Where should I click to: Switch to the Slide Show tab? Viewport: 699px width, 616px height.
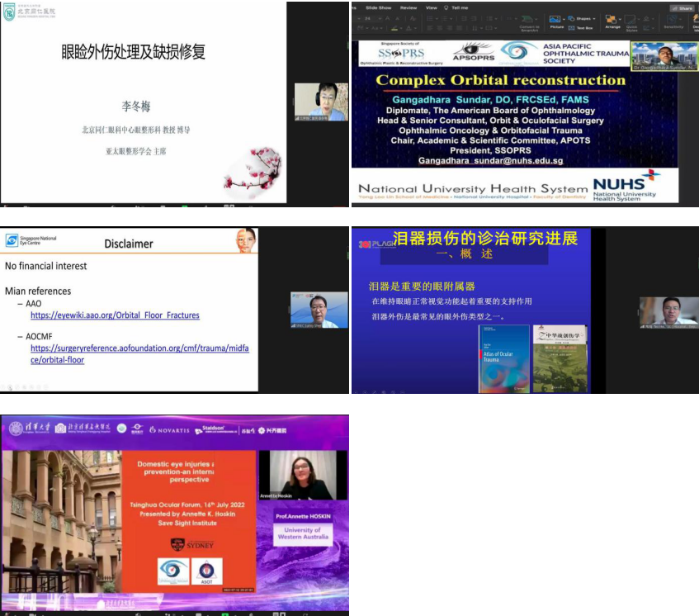click(x=378, y=7)
